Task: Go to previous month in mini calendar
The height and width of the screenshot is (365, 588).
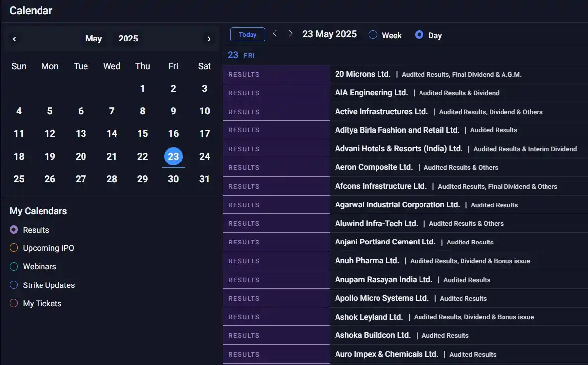Action: coord(14,39)
